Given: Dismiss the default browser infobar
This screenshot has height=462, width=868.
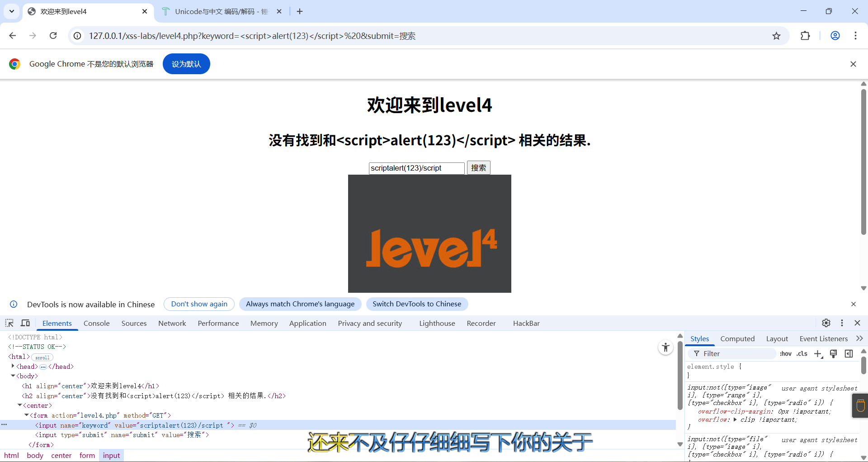Looking at the screenshot, I should (853, 64).
